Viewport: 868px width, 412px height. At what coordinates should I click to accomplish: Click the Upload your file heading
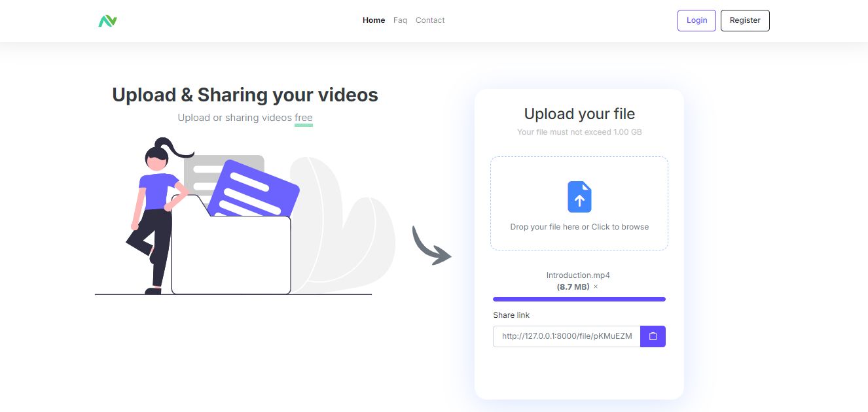click(579, 114)
